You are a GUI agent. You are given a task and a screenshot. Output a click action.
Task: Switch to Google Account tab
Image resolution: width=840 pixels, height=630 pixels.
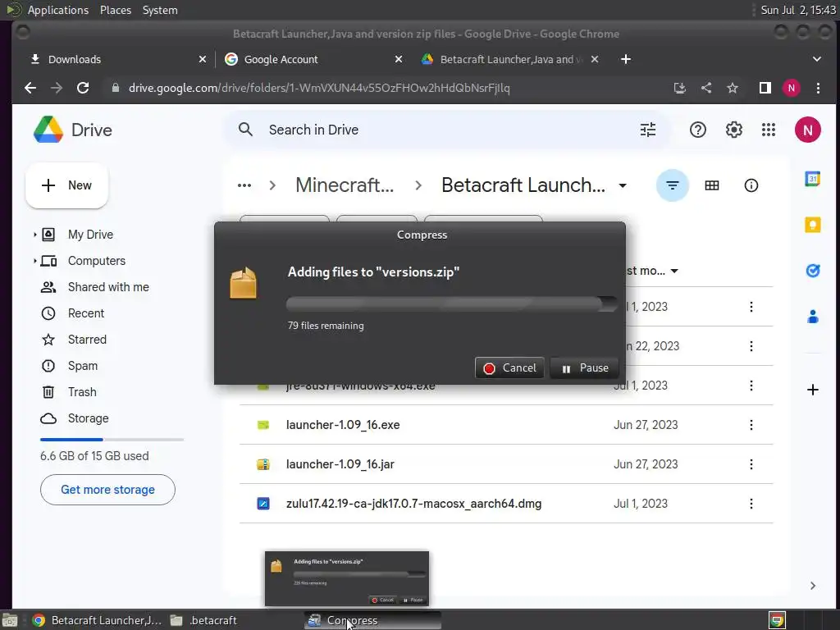tap(314, 59)
